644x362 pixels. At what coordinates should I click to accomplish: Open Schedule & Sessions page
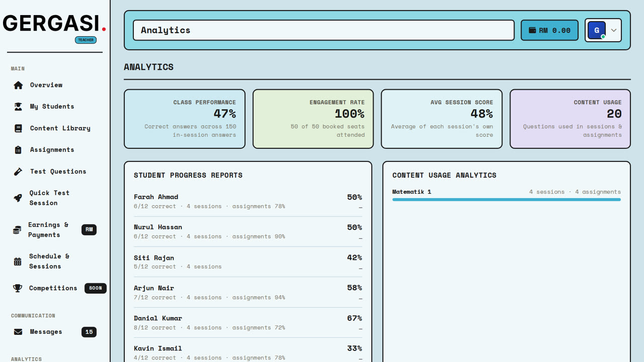tap(55, 261)
